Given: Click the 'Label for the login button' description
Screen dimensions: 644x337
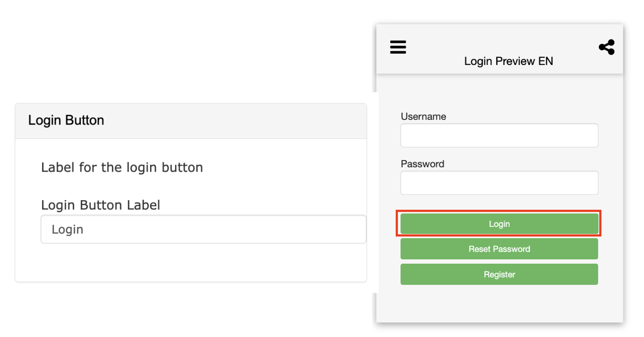Looking at the screenshot, I should (122, 167).
